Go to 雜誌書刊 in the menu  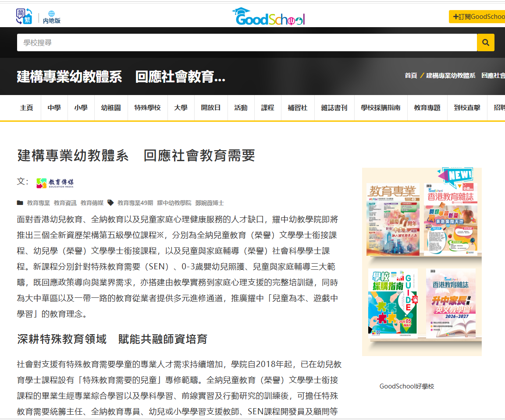click(x=334, y=108)
